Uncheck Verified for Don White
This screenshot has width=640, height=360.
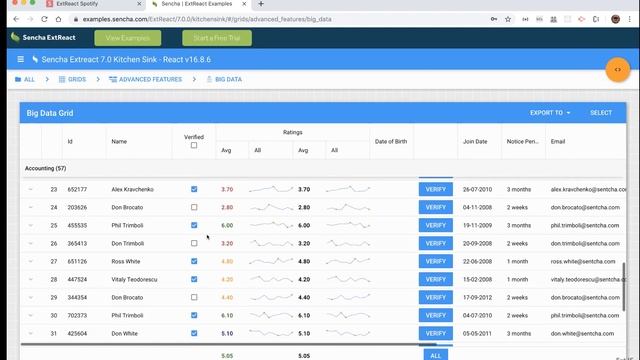(194, 333)
